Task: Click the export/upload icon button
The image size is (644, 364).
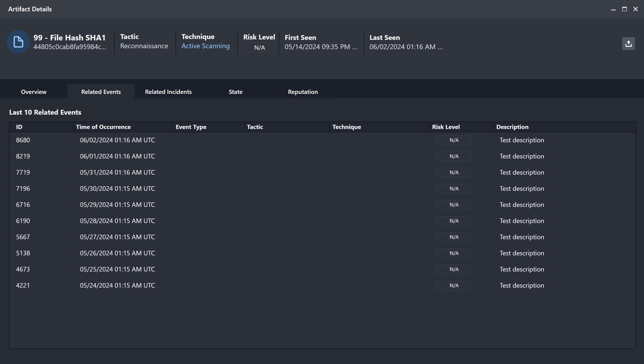Action: (628, 44)
